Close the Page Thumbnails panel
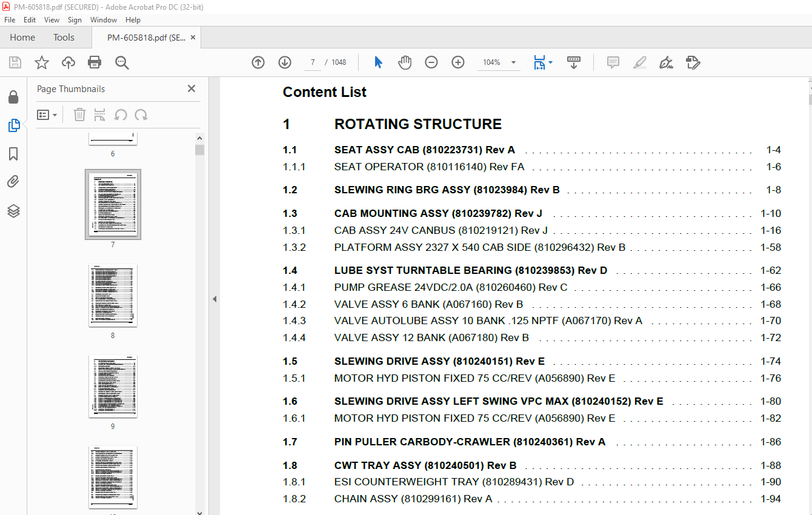 point(191,88)
